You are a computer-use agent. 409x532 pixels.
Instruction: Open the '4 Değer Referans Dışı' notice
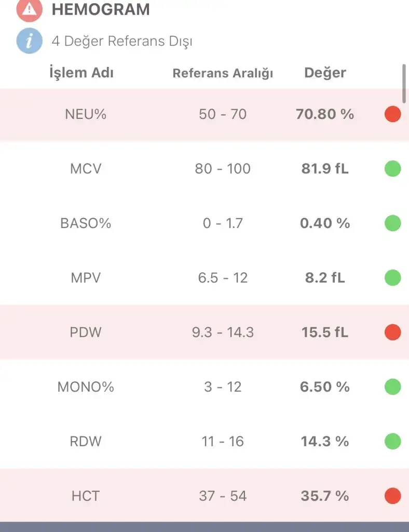pos(122,41)
